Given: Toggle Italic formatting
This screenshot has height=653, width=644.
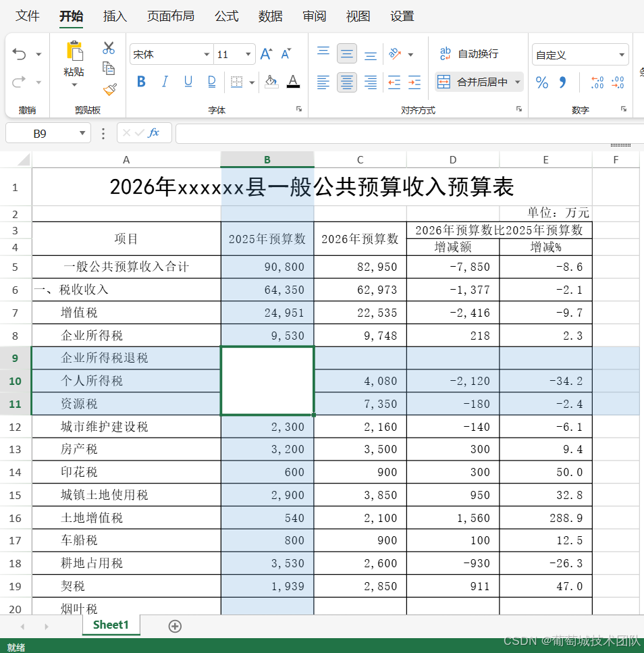Looking at the screenshot, I should pos(165,82).
